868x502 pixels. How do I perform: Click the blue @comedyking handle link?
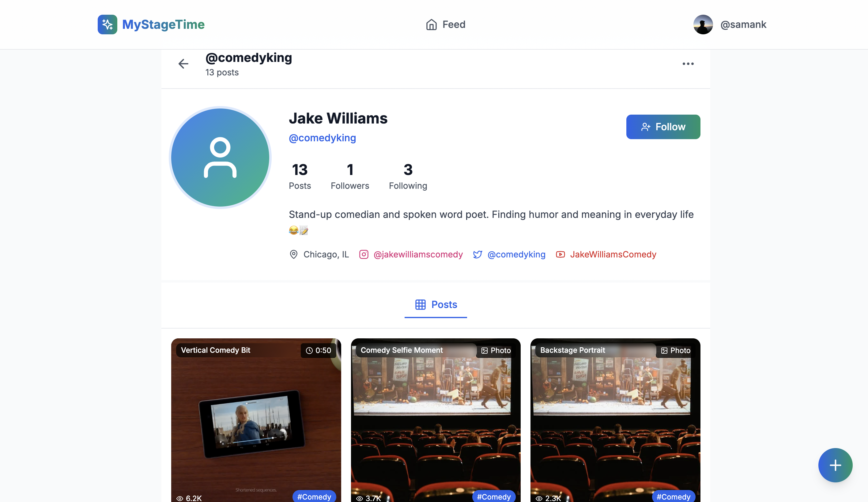(322, 138)
